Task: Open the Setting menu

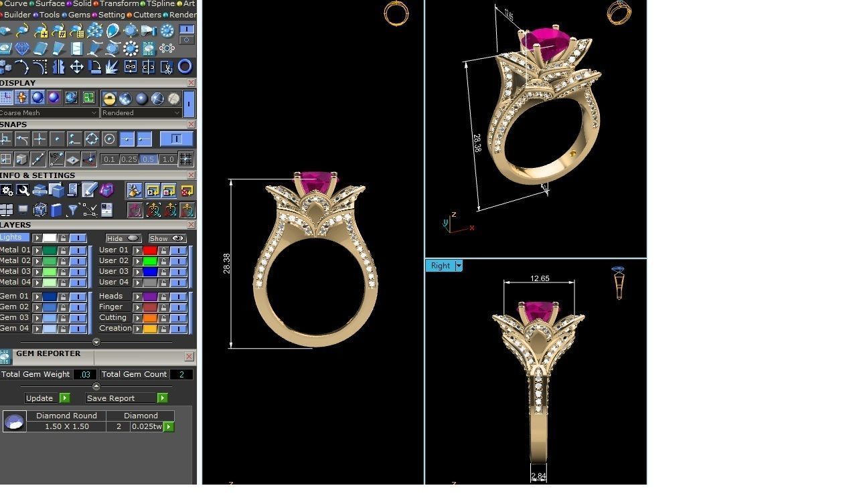Action: click(x=111, y=15)
